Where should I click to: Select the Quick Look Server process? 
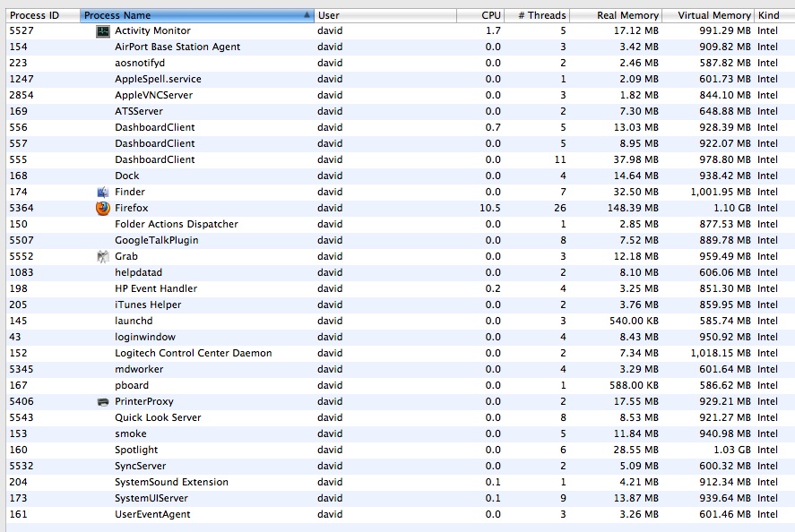coord(158,418)
